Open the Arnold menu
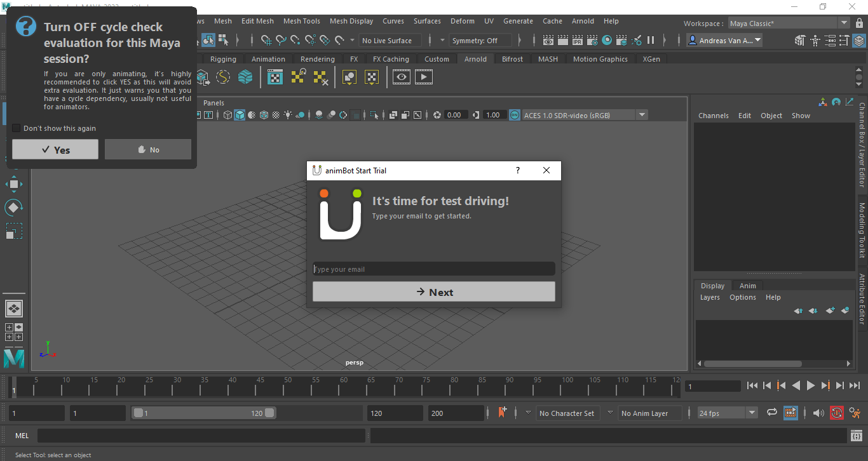 (583, 21)
